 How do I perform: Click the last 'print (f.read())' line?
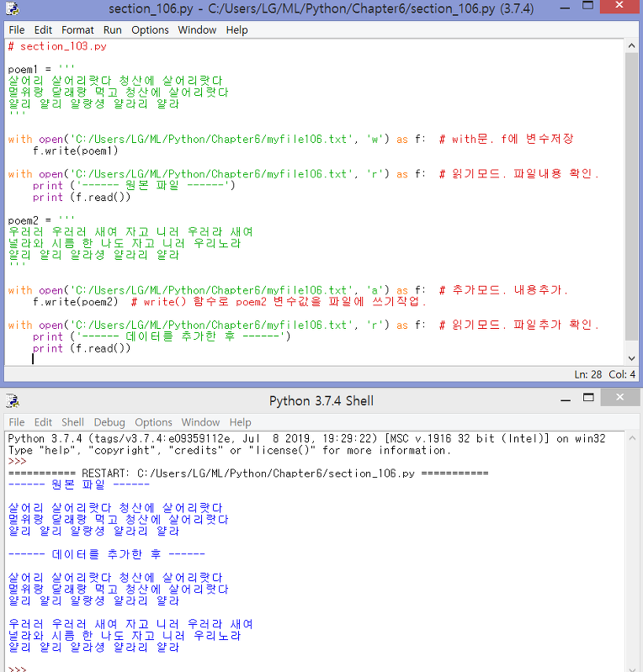(x=82, y=348)
